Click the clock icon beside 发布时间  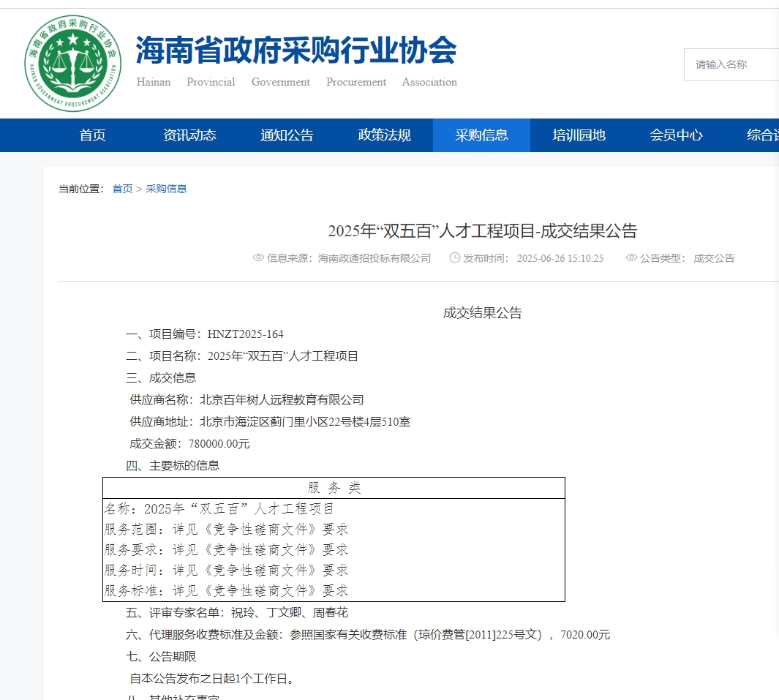point(454,258)
